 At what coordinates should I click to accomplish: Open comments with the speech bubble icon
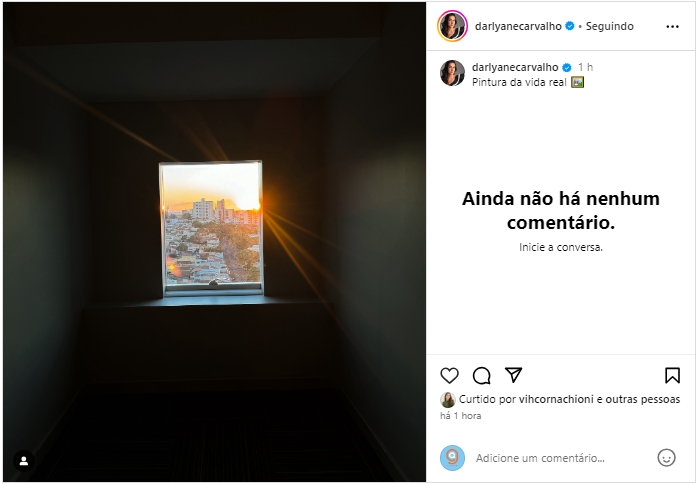click(x=481, y=376)
